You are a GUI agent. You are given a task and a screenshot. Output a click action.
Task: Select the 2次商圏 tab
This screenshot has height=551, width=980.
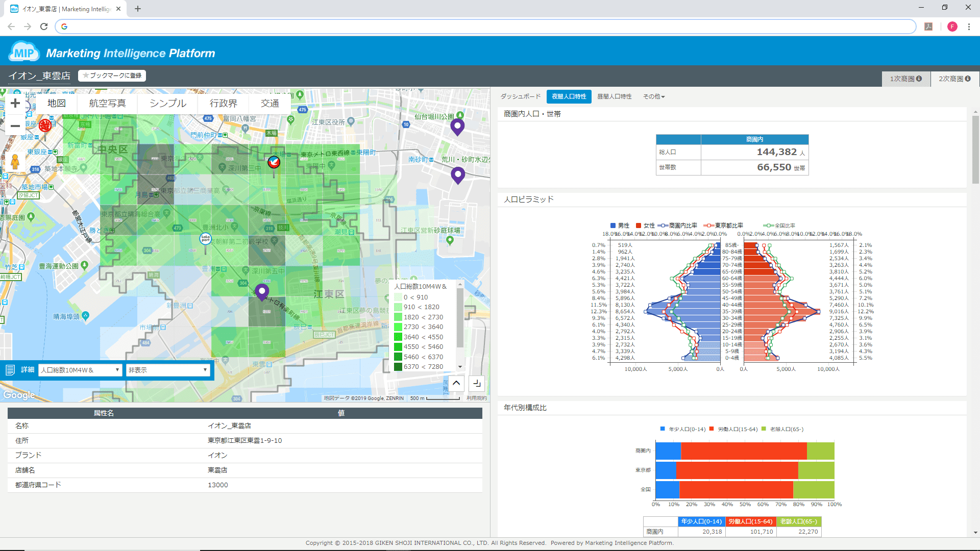[954, 79]
